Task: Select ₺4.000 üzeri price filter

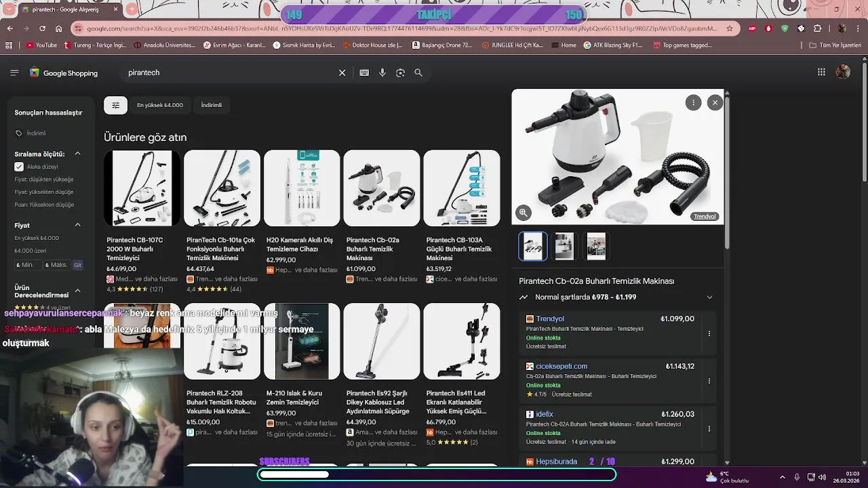Action: point(31,251)
